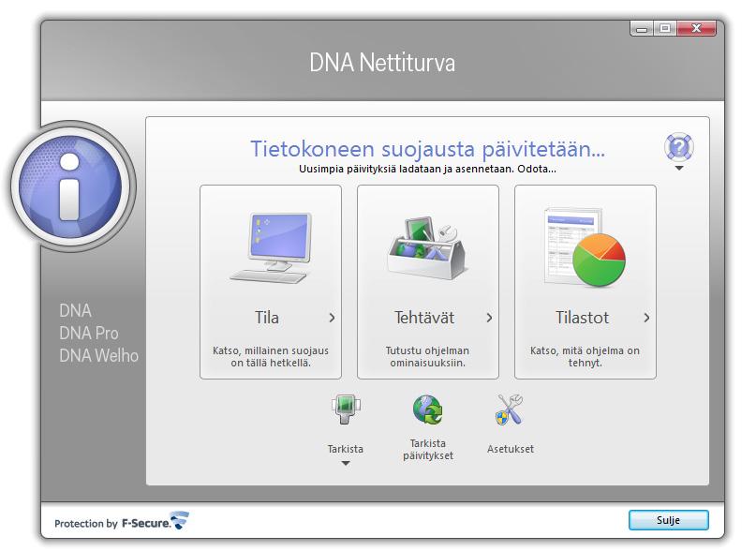This screenshot has height=551, width=756.
Task: Open the help lifebuoy icon
Action: point(679,147)
